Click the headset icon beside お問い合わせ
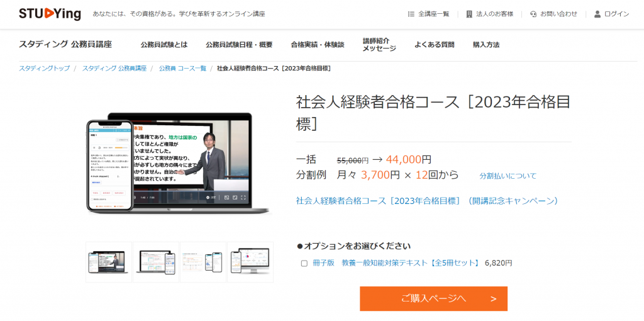Screen dimensions: 644x321 (533, 14)
